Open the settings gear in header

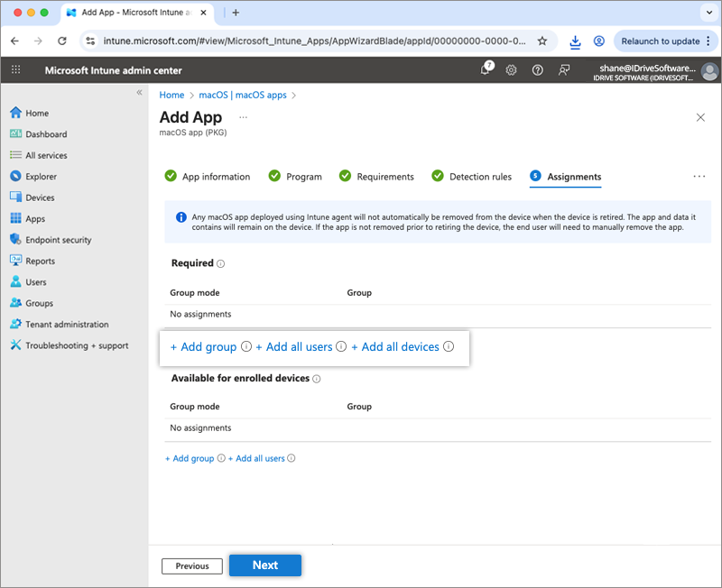pos(511,70)
